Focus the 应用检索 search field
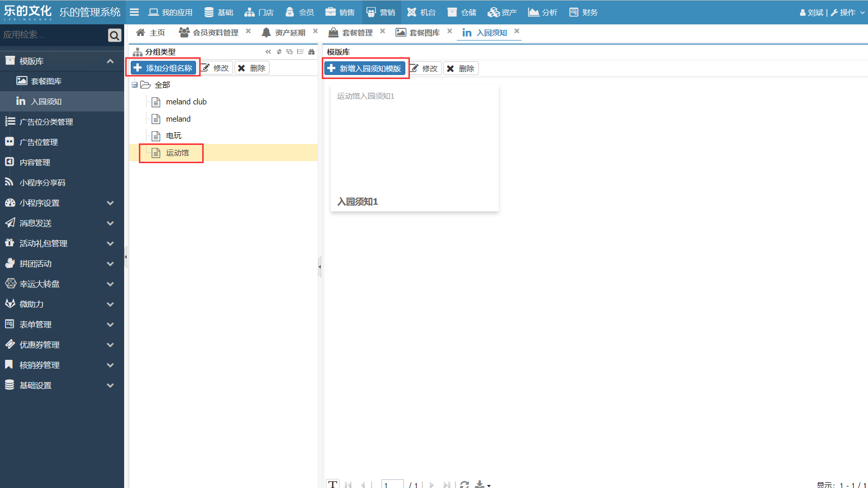 [x=53, y=35]
